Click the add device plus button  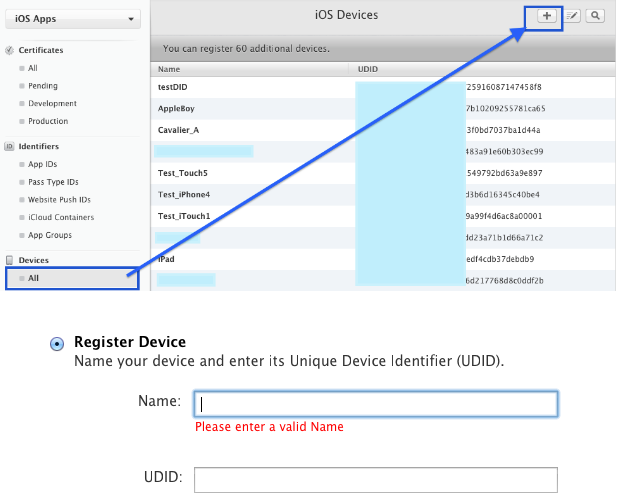(546, 16)
